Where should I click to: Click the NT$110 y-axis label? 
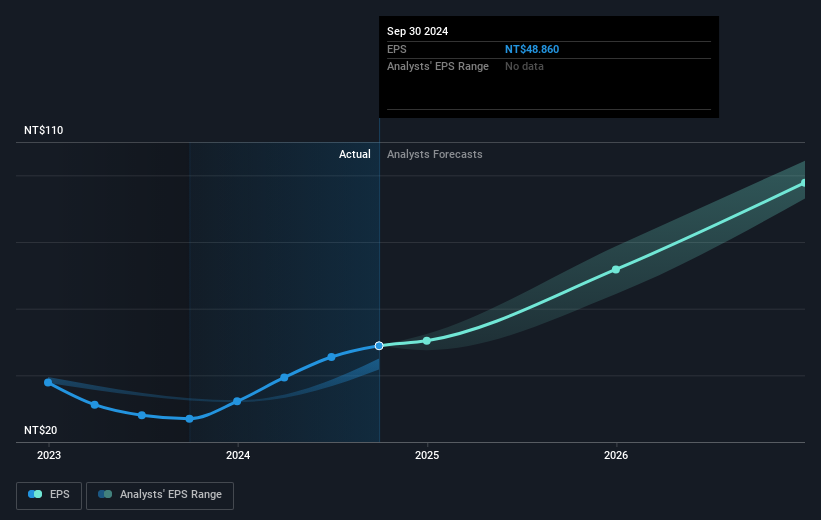pos(43,130)
